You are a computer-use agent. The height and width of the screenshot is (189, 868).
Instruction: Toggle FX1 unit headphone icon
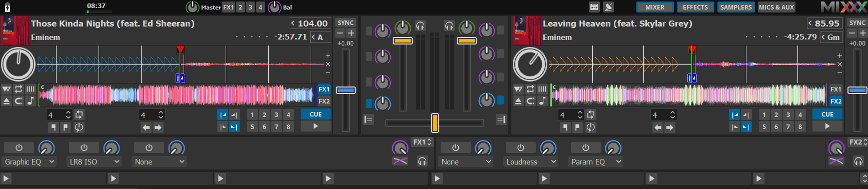tap(422, 161)
